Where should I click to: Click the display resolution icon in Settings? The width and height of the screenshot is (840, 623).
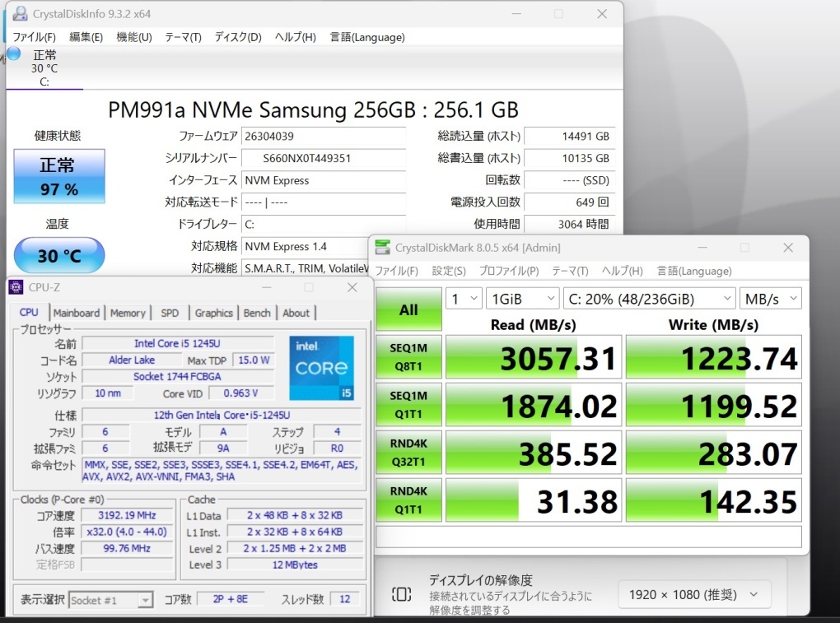pos(402,594)
